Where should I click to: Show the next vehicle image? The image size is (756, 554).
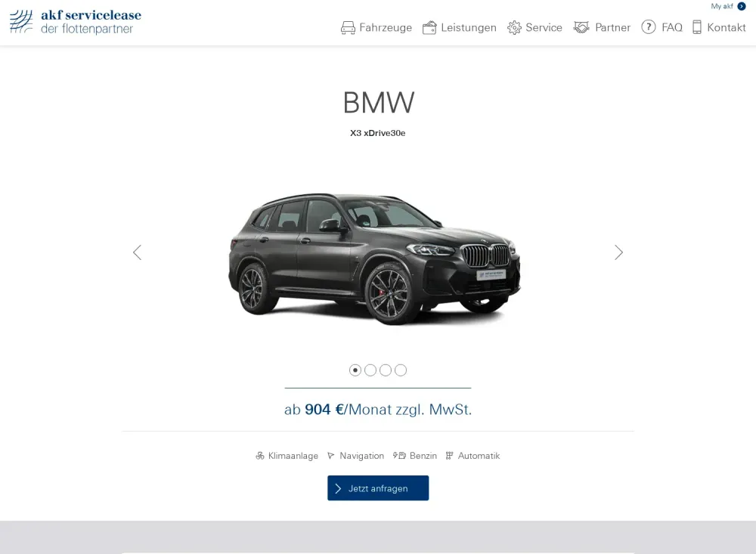pos(619,252)
